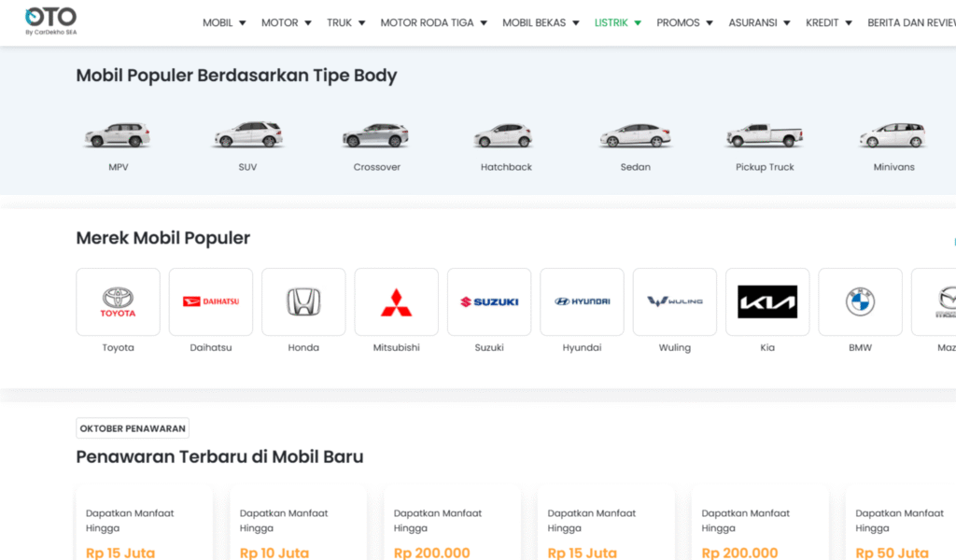956x560 pixels.
Task: Expand the MOBIL dropdown menu
Action: [x=224, y=22]
